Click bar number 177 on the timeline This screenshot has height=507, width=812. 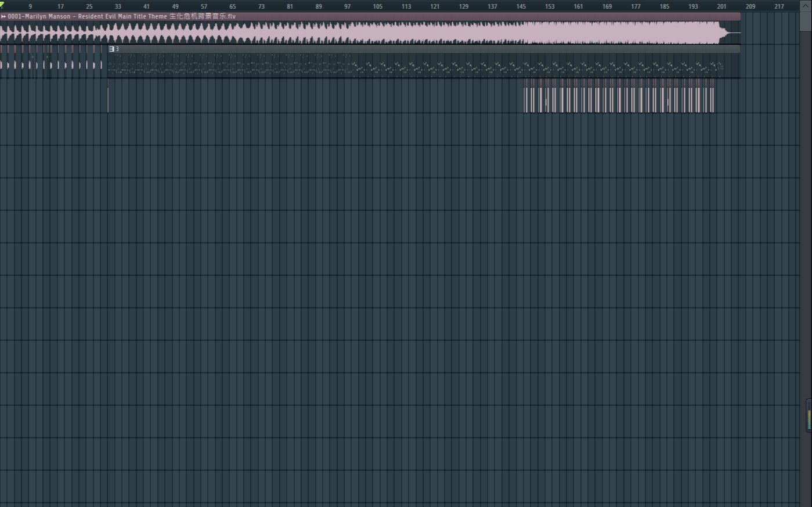pyautogui.click(x=636, y=6)
